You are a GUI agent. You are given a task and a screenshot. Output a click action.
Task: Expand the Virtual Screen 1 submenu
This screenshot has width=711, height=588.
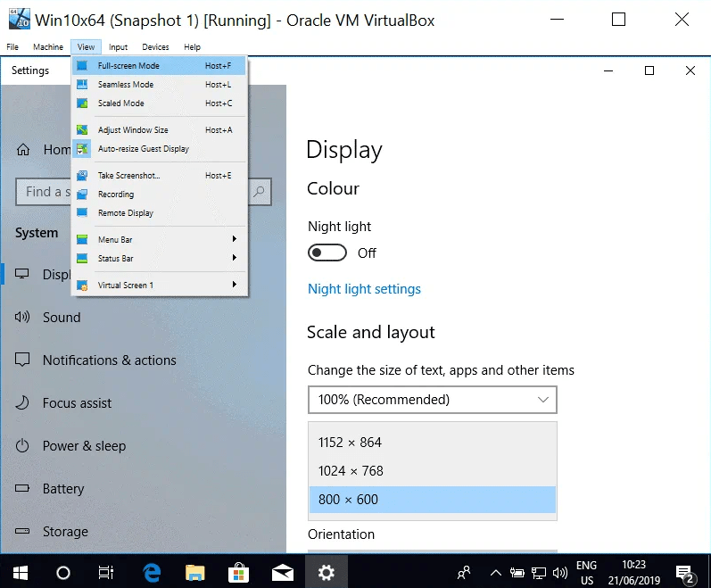(158, 286)
